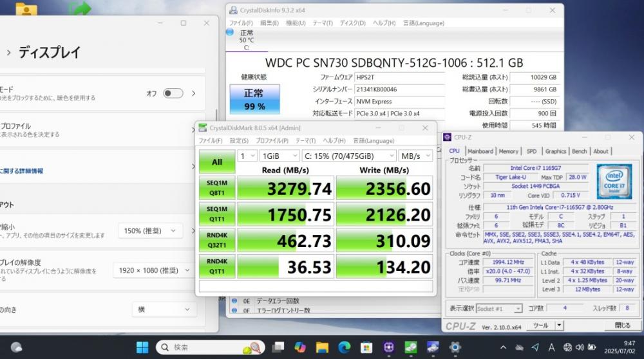Open the network globe tray icon
This screenshot has width=644, height=359.
tap(567, 347)
